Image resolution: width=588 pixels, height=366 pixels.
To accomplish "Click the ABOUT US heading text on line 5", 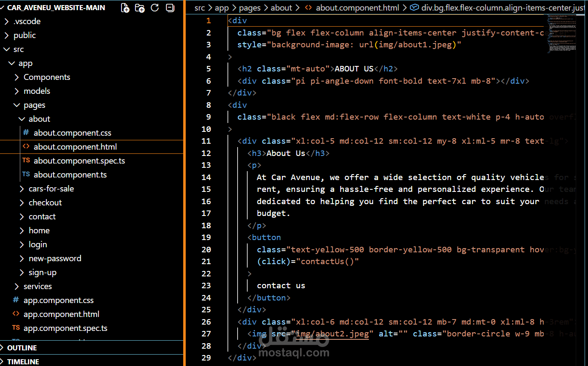I will point(354,68).
